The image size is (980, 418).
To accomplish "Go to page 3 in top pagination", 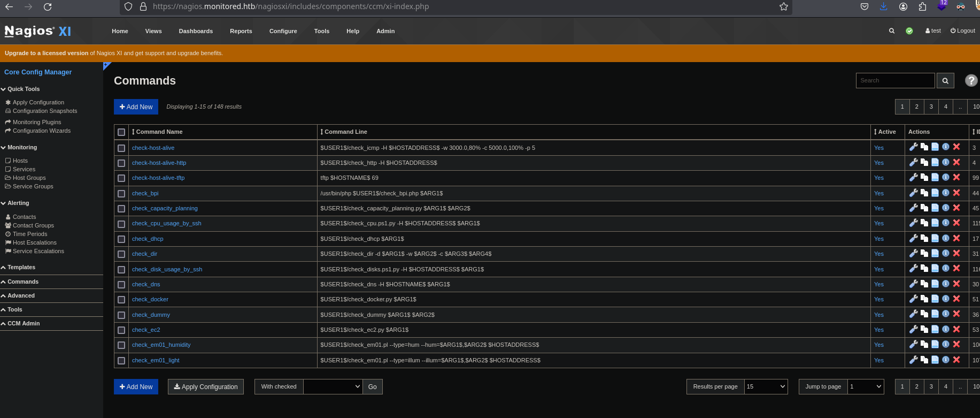I will 931,107.
